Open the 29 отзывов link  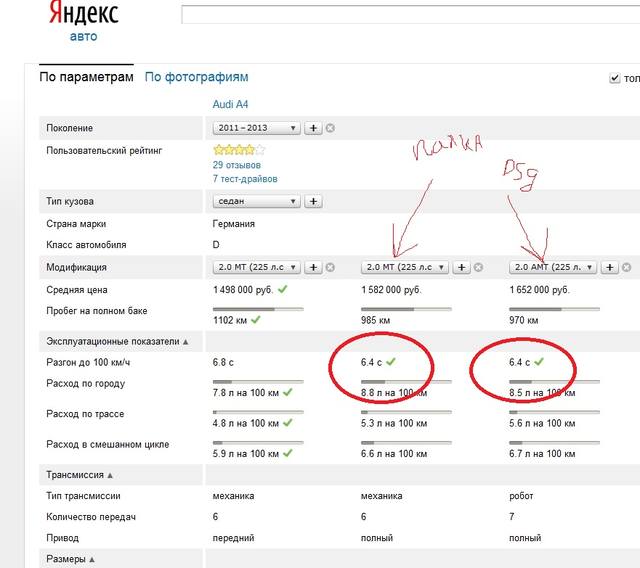pos(237,165)
